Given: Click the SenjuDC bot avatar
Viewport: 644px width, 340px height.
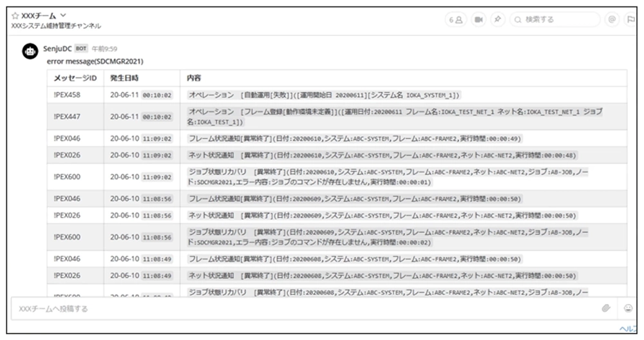Looking at the screenshot, I should coord(30,52).
